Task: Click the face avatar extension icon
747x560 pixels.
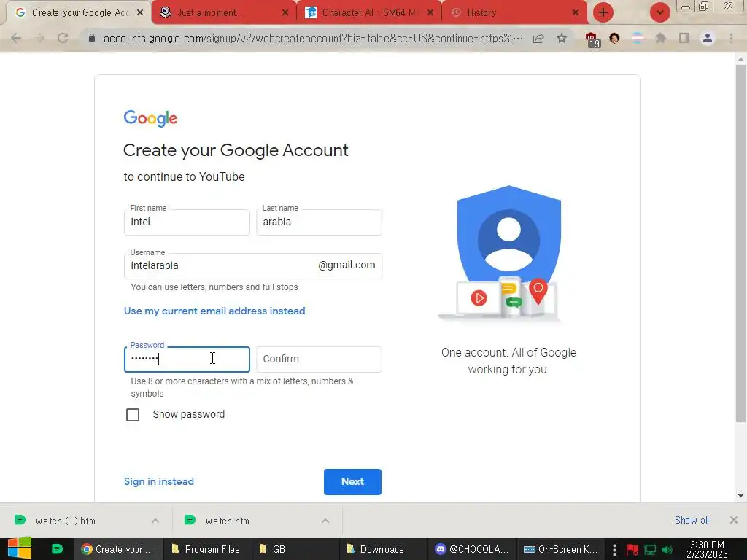Action: (614, 38)
